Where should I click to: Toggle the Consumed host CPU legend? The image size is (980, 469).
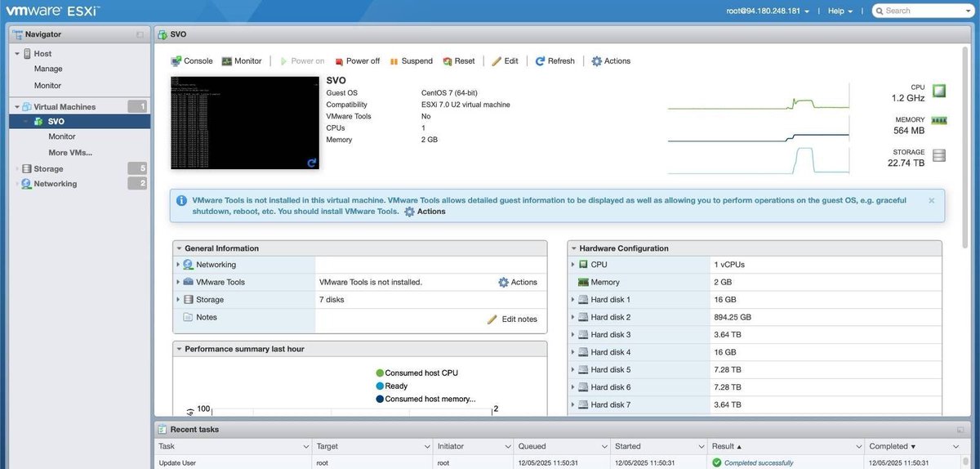416,373
